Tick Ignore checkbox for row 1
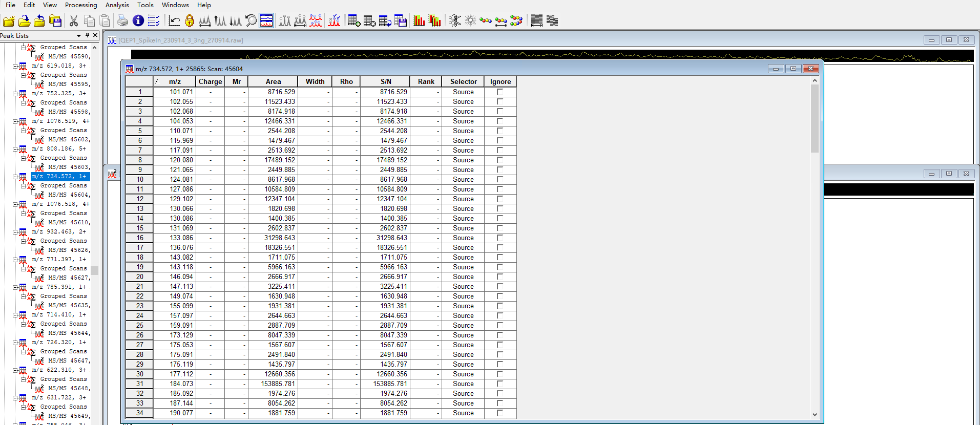This screenshot has height=425, width=980. click(500, 92)
